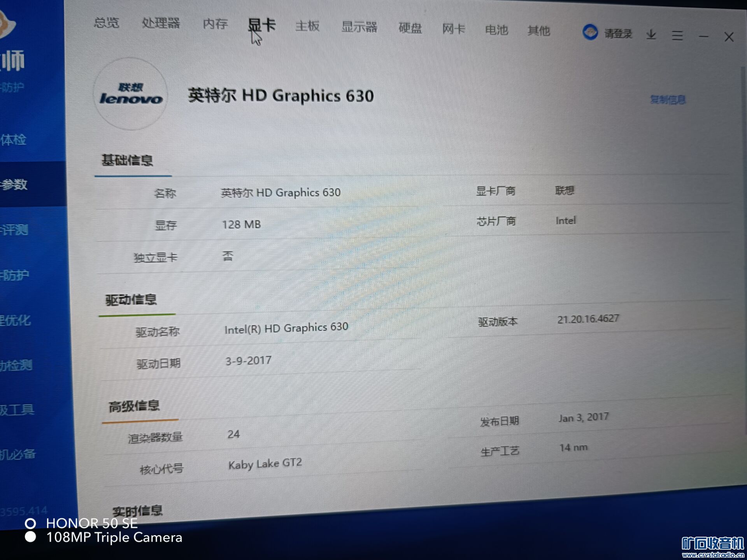Click the Kaby Lake GT2 core codename

pos(265,463)
